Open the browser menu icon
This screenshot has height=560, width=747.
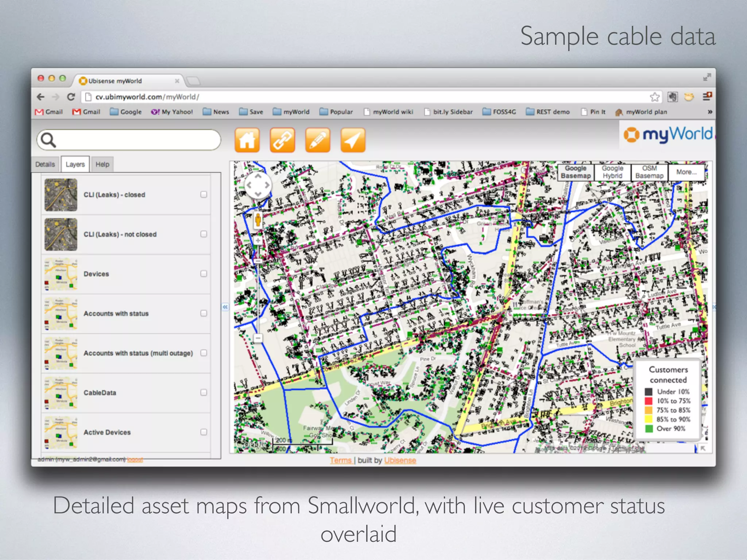[x=707, y=96]
